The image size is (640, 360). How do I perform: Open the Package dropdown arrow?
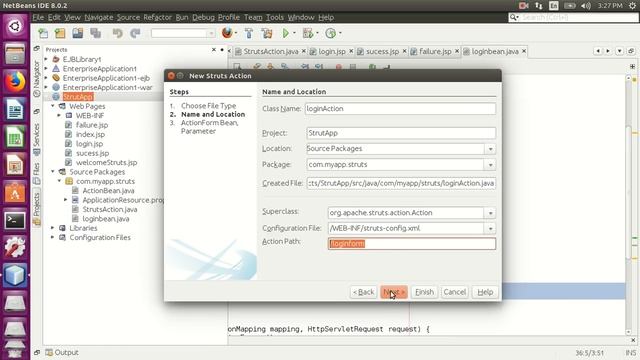click(x=490, y=165)
